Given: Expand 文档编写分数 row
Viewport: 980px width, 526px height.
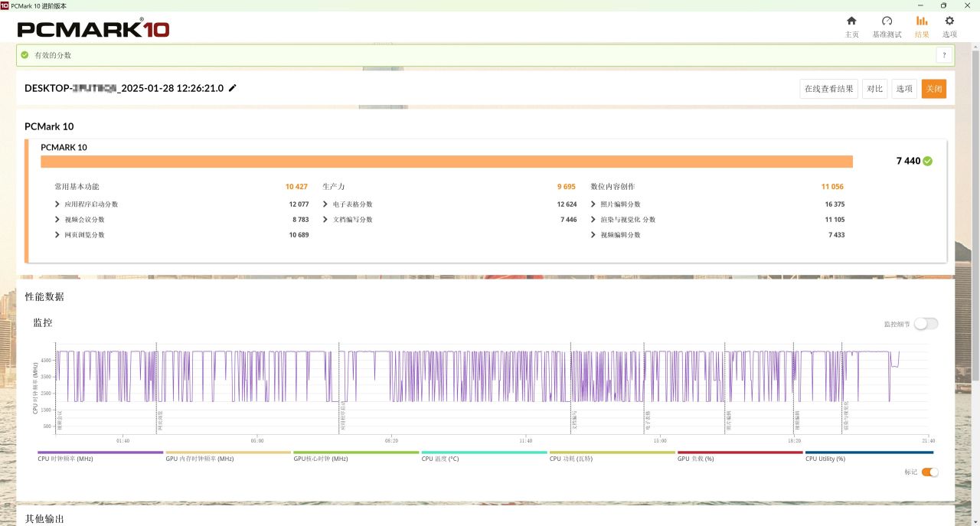Looking at the screenshot, I should coord(325,220).
